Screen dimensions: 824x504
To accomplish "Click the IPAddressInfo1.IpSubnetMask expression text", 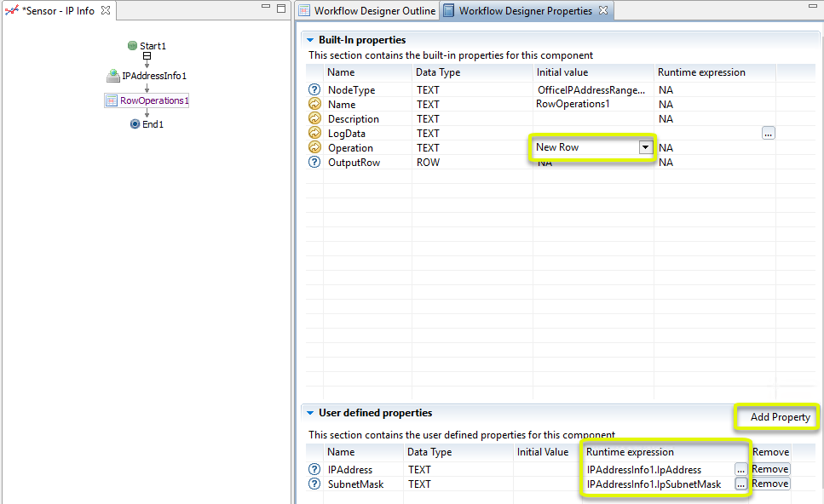I will coord(654,484).
